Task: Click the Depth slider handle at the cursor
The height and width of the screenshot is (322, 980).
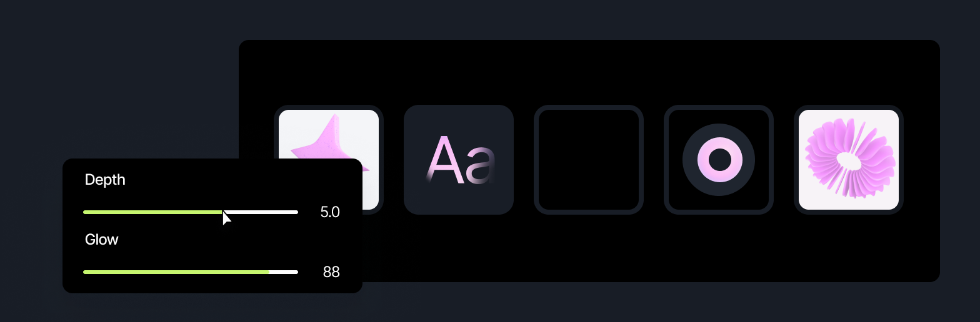Action: 224,212
